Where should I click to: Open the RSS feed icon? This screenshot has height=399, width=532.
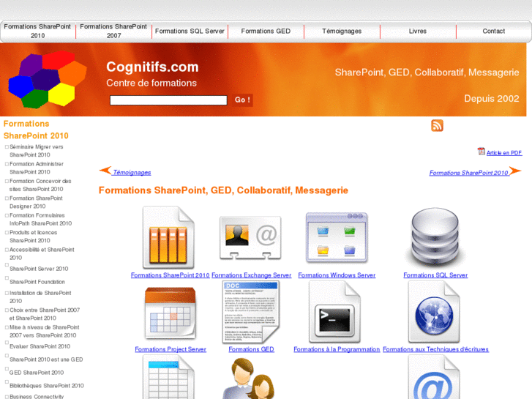click(437, 125)
